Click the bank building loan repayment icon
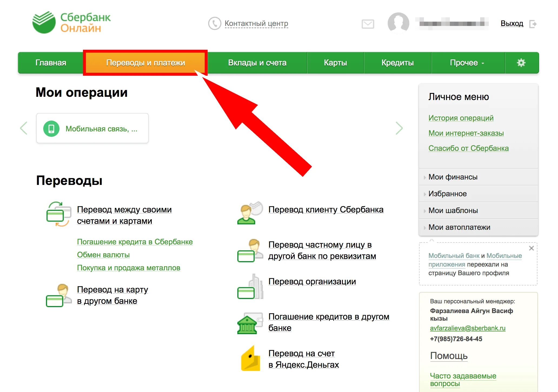This screenshot has width=558, height=392. click(250, 323)
